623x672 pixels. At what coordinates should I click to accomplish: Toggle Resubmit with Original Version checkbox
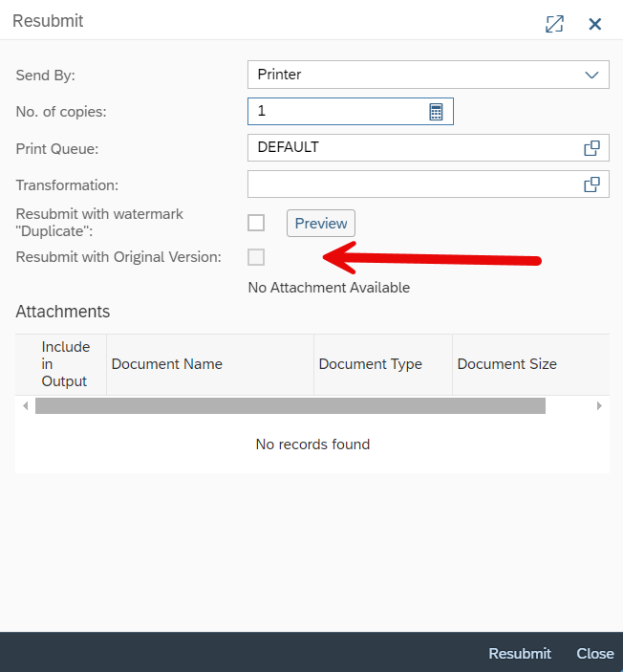click(256, 257)
